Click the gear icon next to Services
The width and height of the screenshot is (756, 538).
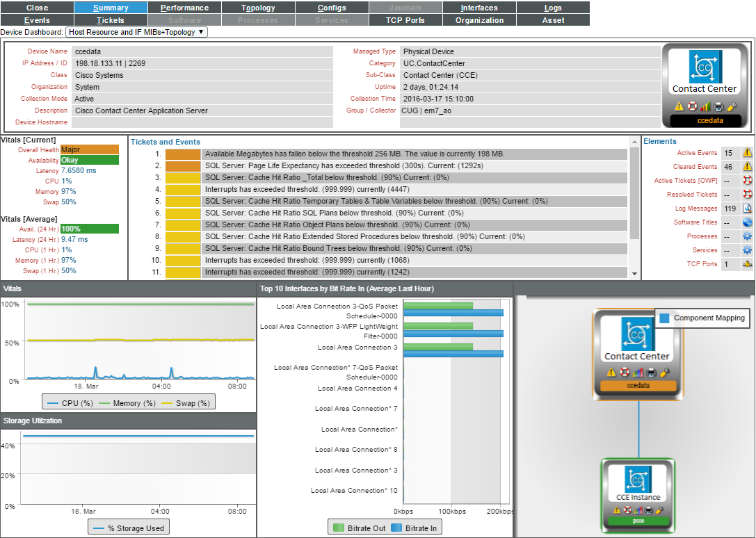[748, 250]
